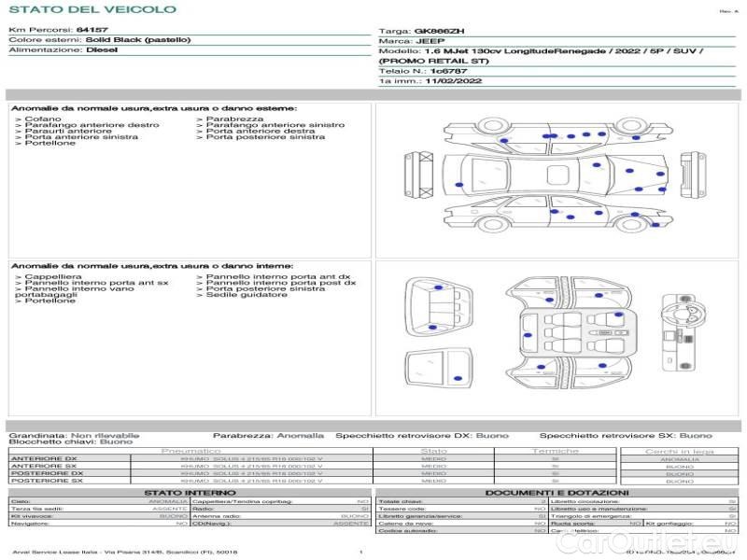The width and height of the screenshot is (747, 560).
Task: Select the "STATO DEL VEICOLO" heading
Action: click(x=92, y=9)
